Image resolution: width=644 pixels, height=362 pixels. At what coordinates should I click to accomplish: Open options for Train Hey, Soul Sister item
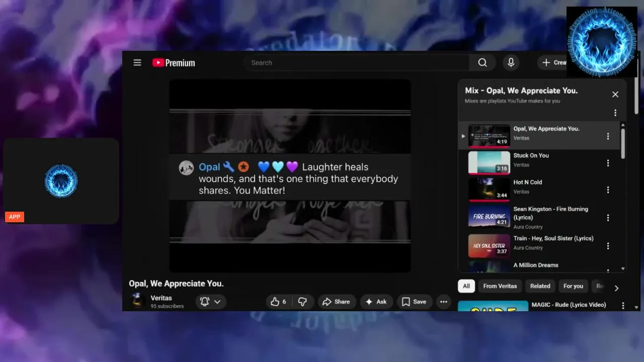coord(608,246)
